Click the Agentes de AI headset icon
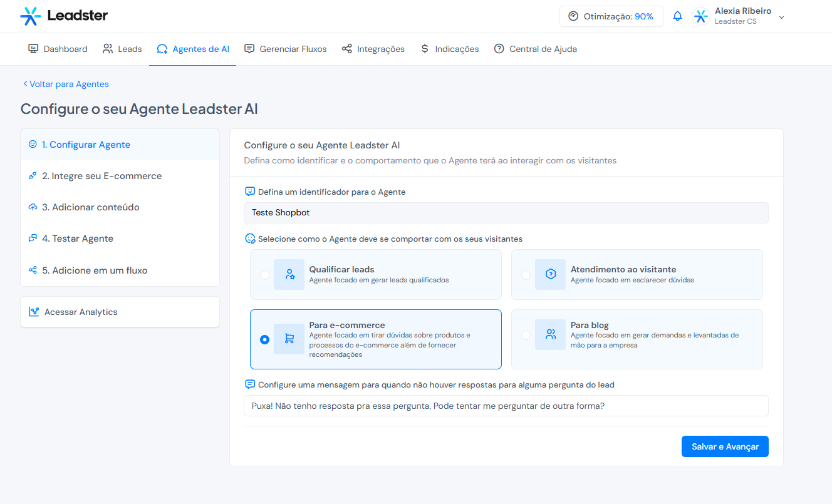Viewport: 832px width, 504px height. 162,49
